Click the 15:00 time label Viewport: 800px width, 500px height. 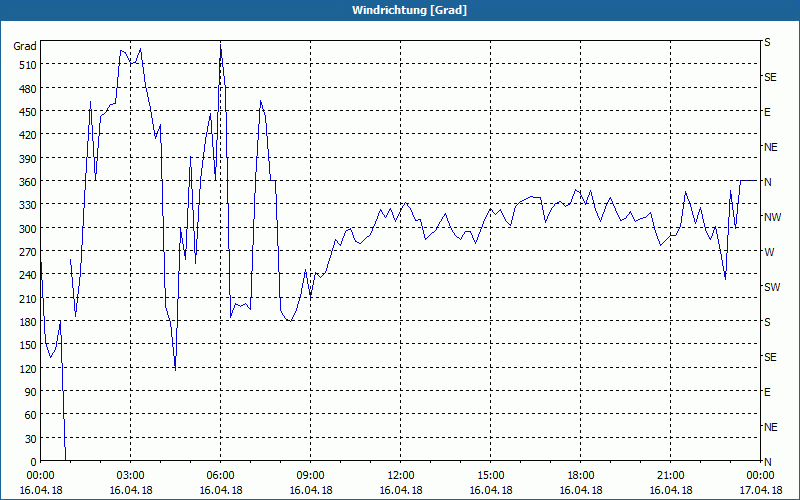pyautogui.click(x=491, y=476)
